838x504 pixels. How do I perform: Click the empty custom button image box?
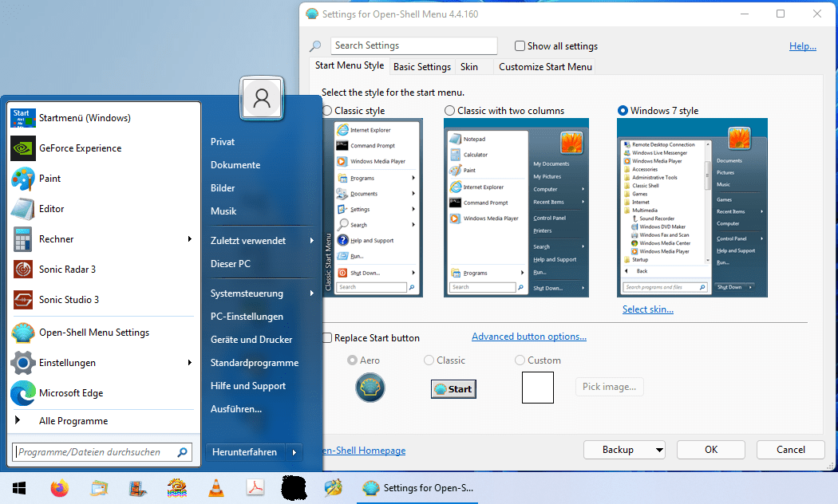pyautogui.click(x=538, y=388)
